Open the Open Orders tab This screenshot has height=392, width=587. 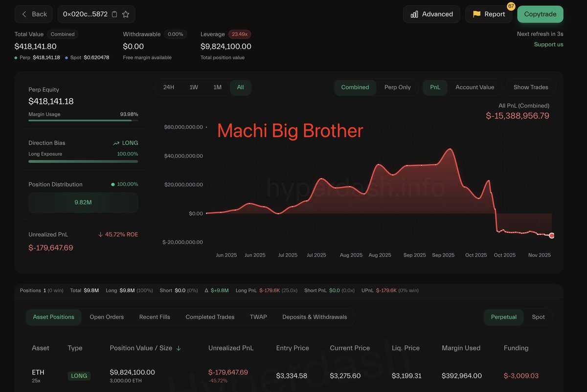tap(107, 317)
